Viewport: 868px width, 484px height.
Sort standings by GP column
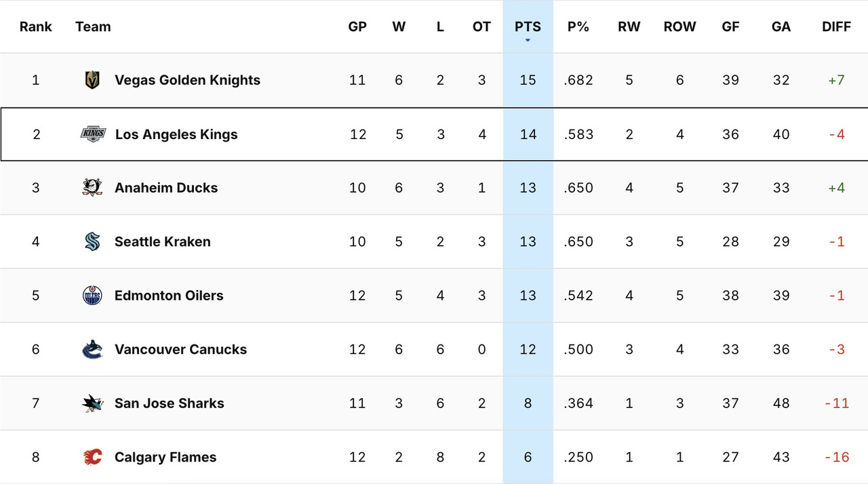click(357, 26)
